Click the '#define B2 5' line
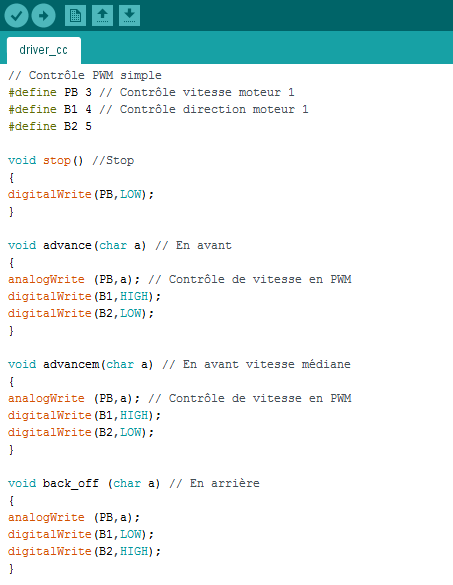The height and width of the screenshot is (585, 453). tap(50, 126)
